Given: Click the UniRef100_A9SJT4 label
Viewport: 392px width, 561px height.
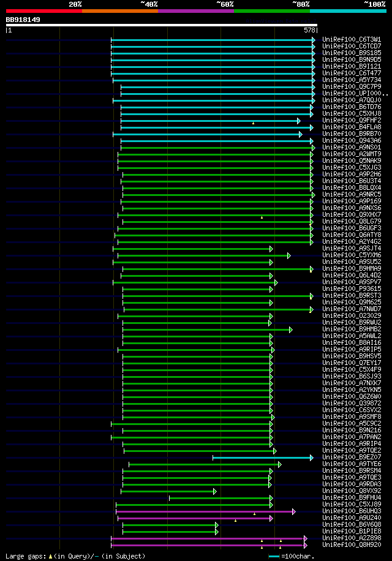Looking at the screenshot, I should point(352,248).
